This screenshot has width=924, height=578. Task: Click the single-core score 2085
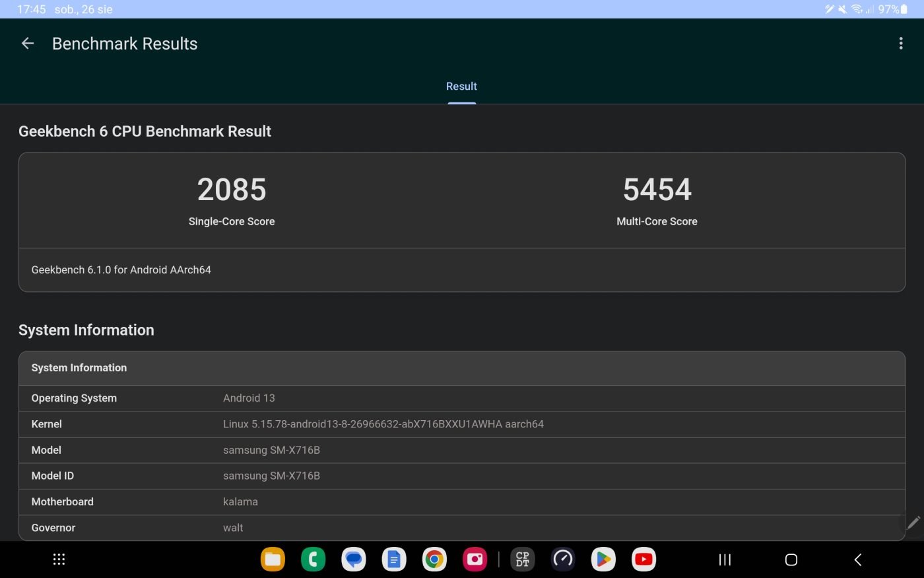(232, 190)
